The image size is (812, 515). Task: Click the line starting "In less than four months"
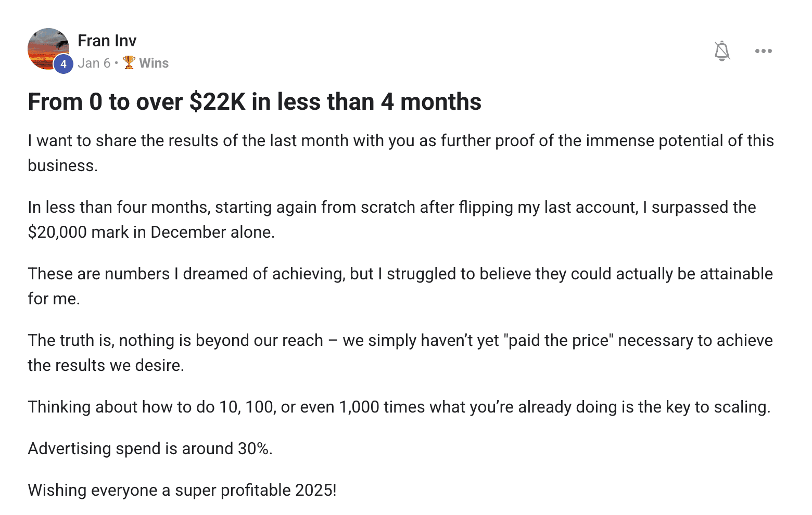coord(391,207)
